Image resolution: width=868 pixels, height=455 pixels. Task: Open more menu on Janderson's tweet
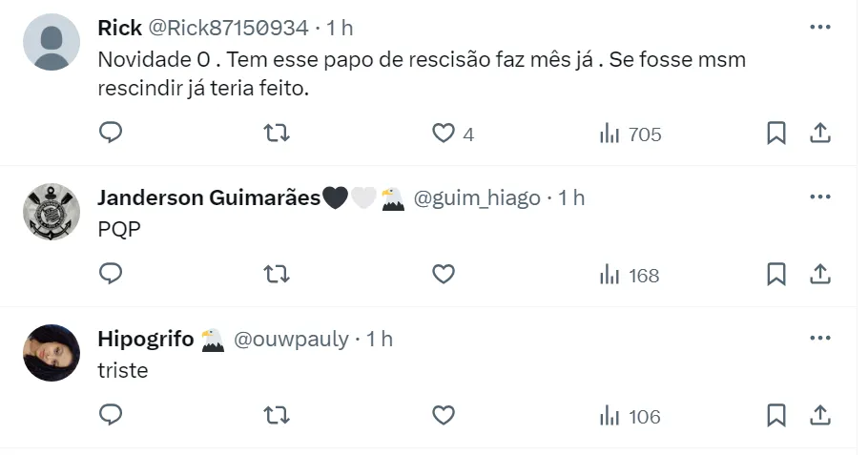pyautogui.click(x=819, y=197)
